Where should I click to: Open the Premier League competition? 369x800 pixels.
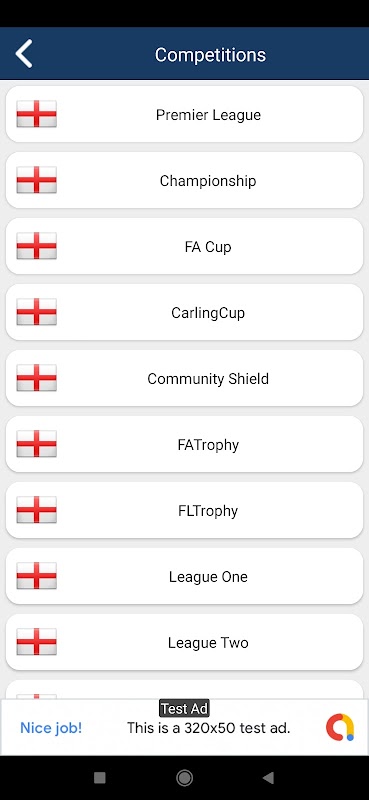(184, 114)
